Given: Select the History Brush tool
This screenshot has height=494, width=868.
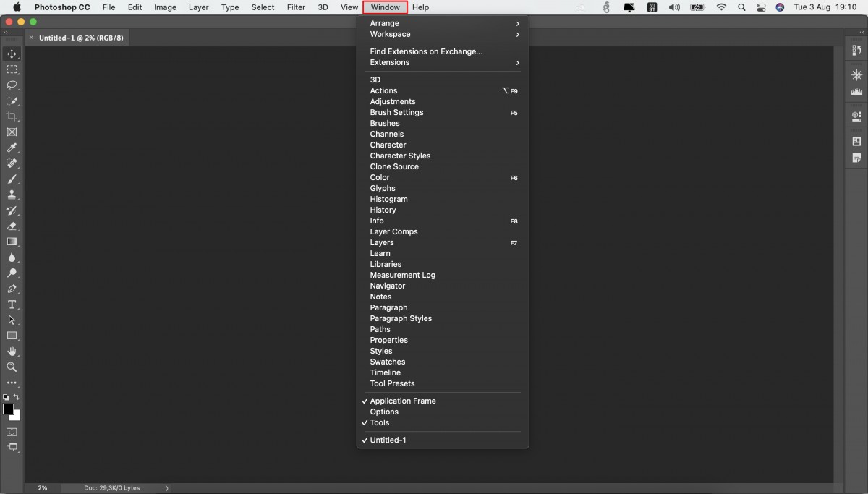Looking at the screenshot, I should pos(12,210).
